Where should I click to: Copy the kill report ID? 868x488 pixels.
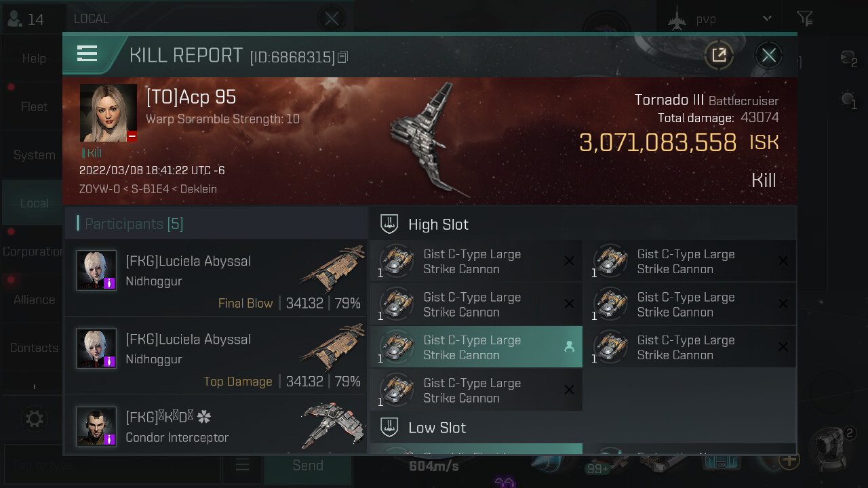[342, 57]
